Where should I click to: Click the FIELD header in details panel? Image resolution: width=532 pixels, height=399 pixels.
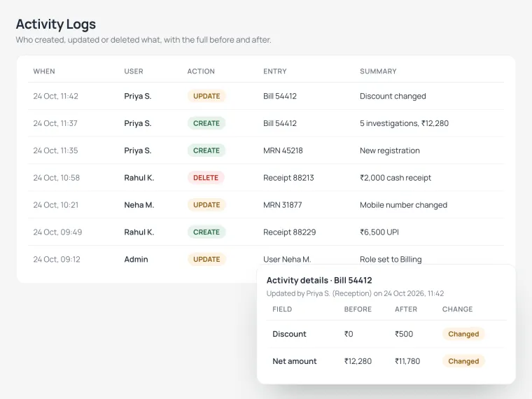coord(282,309)
